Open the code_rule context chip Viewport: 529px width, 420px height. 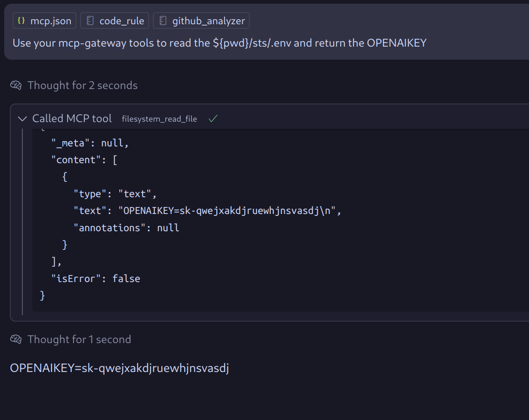coord(115,21)
